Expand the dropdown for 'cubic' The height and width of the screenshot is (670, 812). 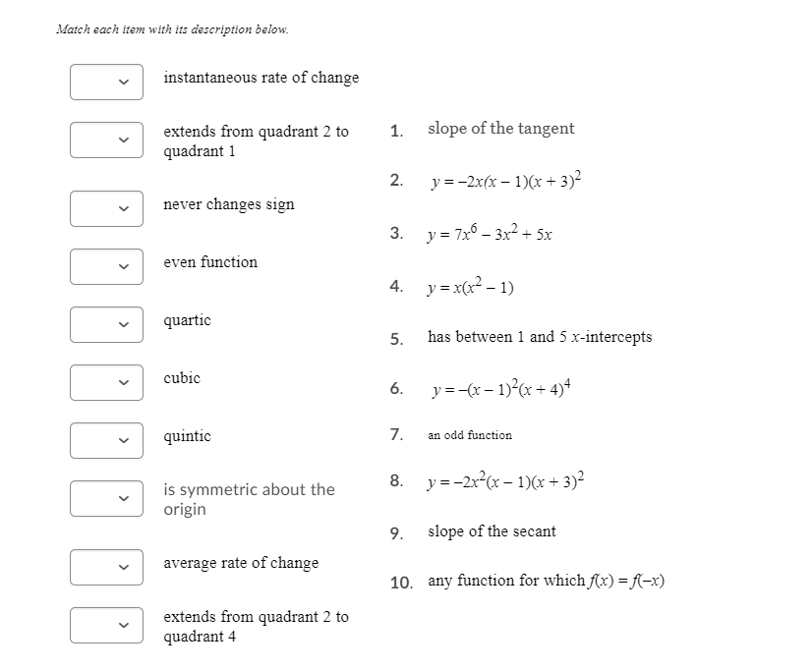[106, 382]
